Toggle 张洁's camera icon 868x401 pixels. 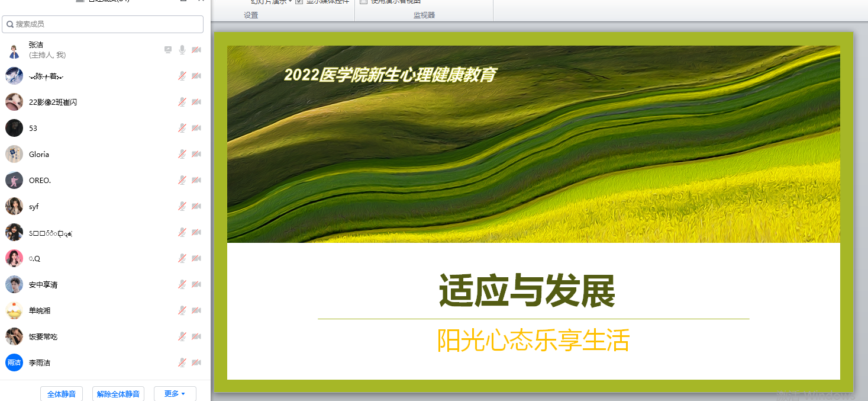tap(196, 50)
